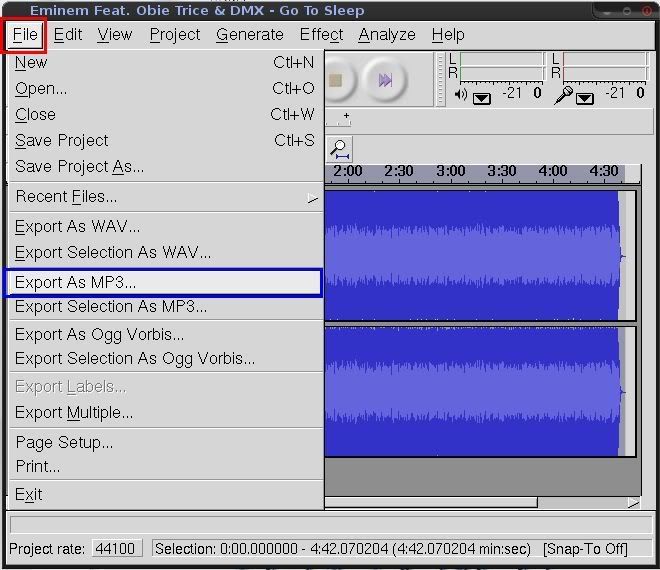Open the Effect menu
This screenshot has height=570, width=660.
(x=321, y=35)
